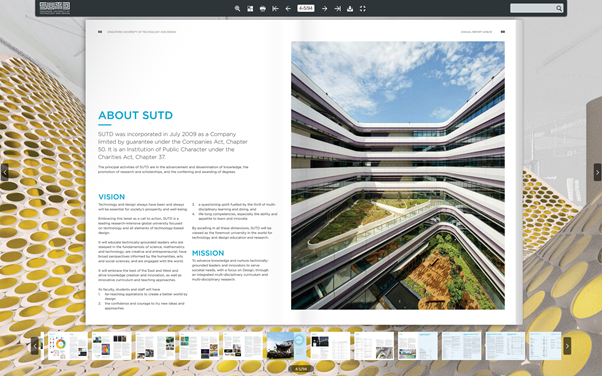Click the download icon
The height and width of the screenshot is (376, 602).
tap(350, 8)
